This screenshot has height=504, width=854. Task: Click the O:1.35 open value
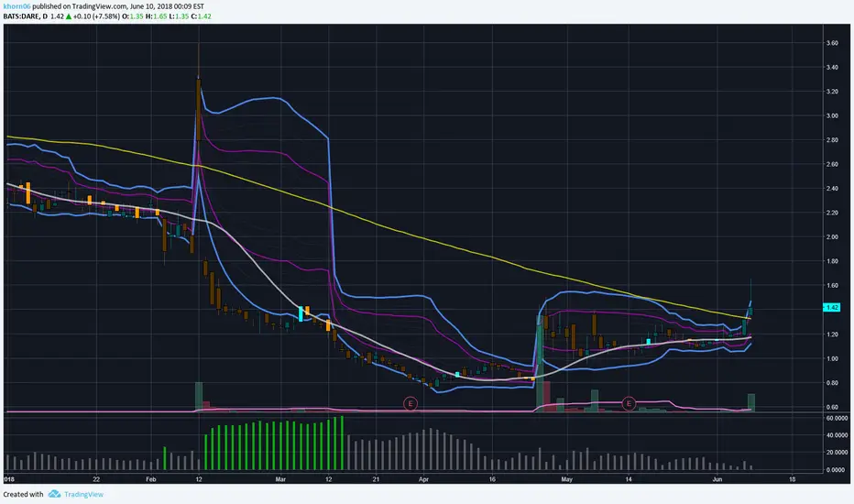point(132,16)
